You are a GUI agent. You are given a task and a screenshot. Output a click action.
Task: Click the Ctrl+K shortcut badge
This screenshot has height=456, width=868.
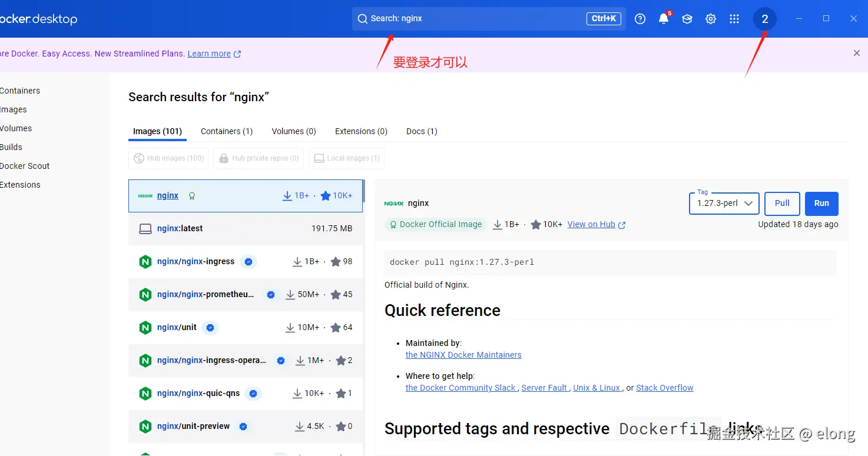(x=604, y=19)
